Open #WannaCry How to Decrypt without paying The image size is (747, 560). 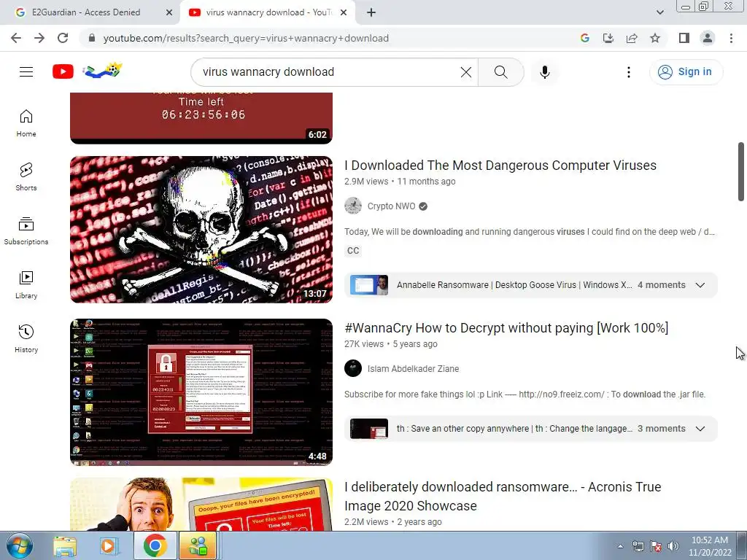506,328
